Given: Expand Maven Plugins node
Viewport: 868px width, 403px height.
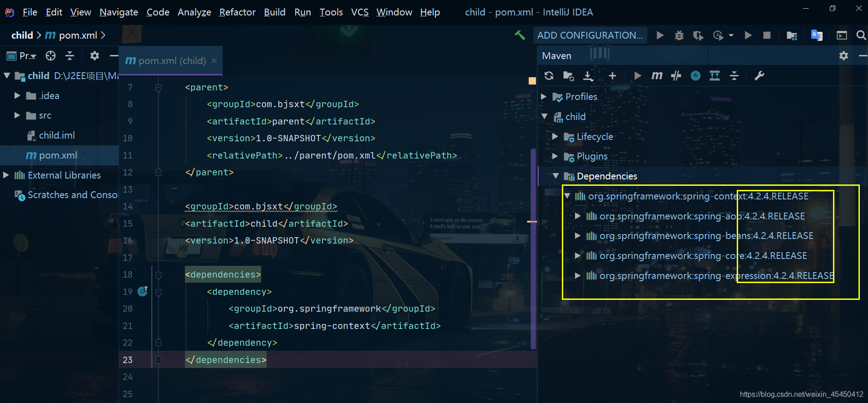Looking at the screenshot, I should click(555, 156).
